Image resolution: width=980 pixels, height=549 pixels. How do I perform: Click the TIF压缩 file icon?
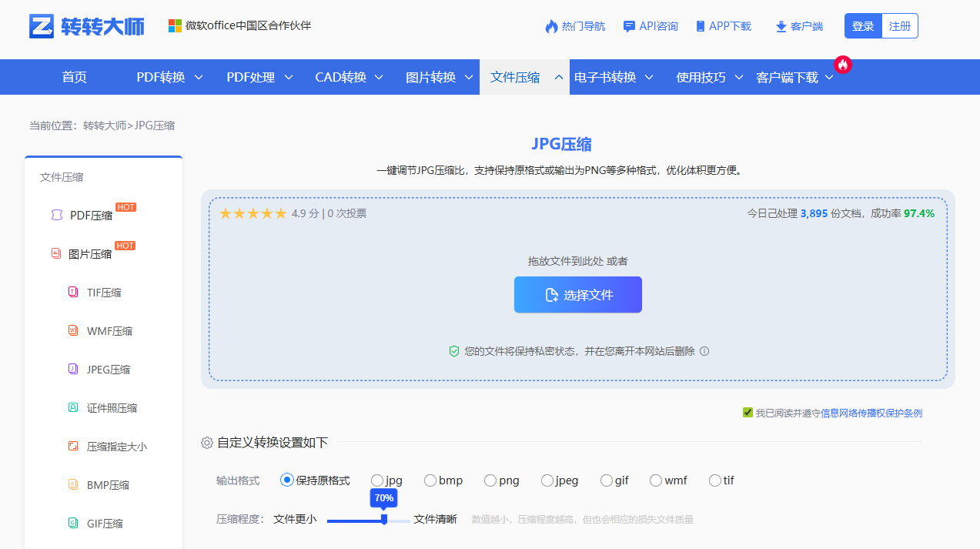(73, 292)
